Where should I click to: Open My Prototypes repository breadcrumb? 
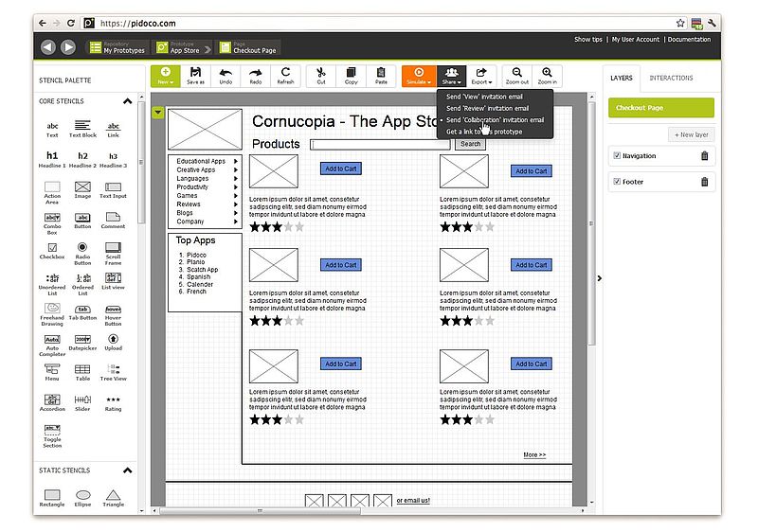pos(117,47)
